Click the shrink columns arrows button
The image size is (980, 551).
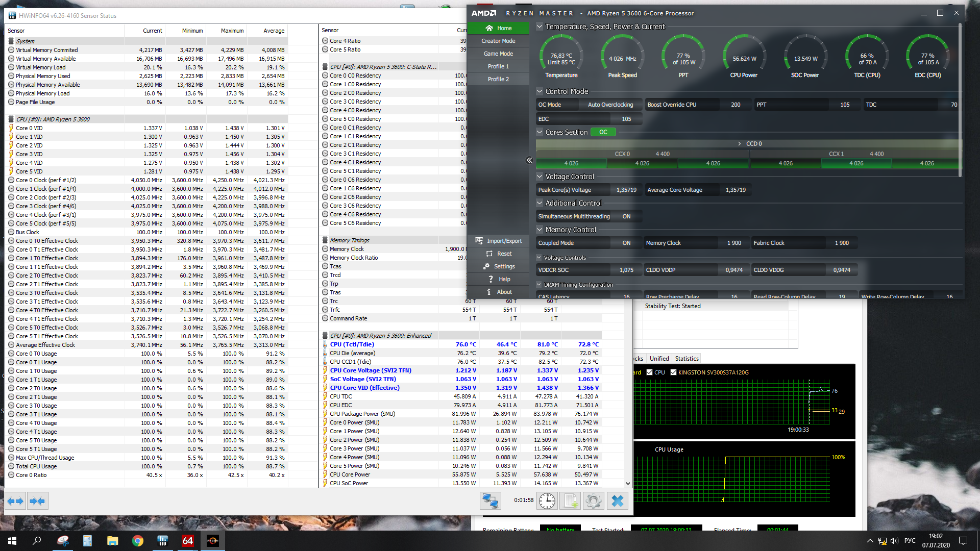[38, 501]
